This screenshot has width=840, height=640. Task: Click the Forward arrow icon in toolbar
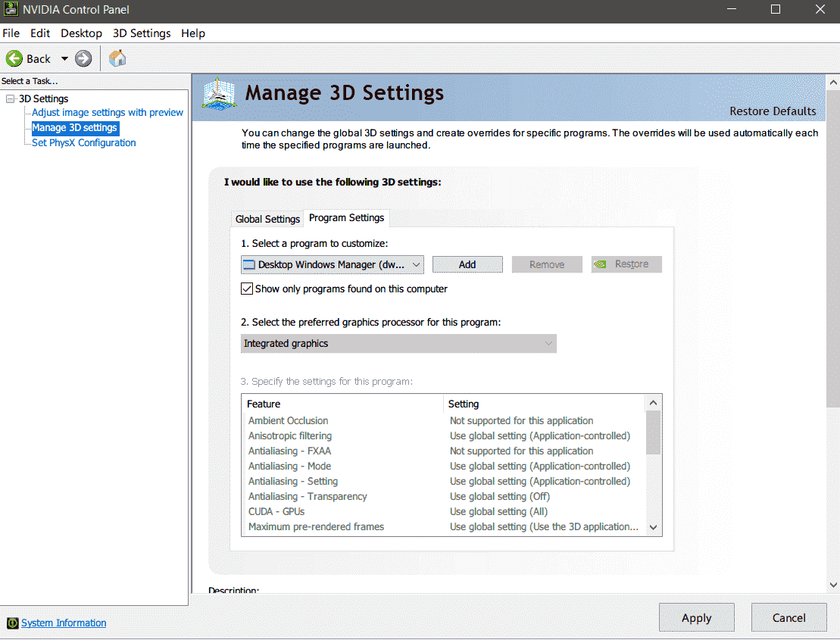[83, 58]
